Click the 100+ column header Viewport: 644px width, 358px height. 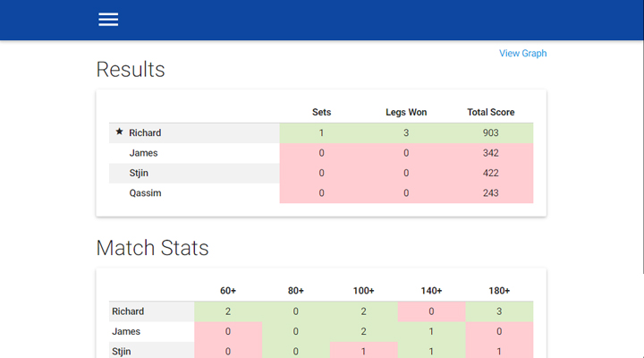tap(363, 291)
